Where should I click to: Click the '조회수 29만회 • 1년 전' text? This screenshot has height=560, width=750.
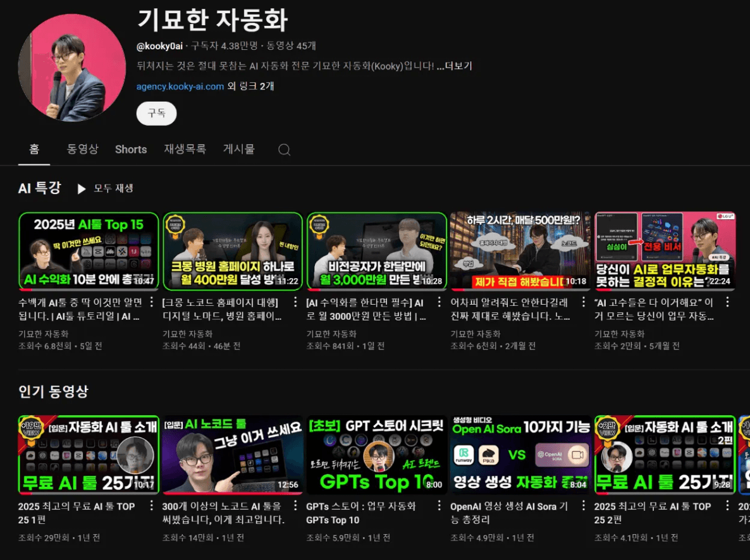click(59, 537)
